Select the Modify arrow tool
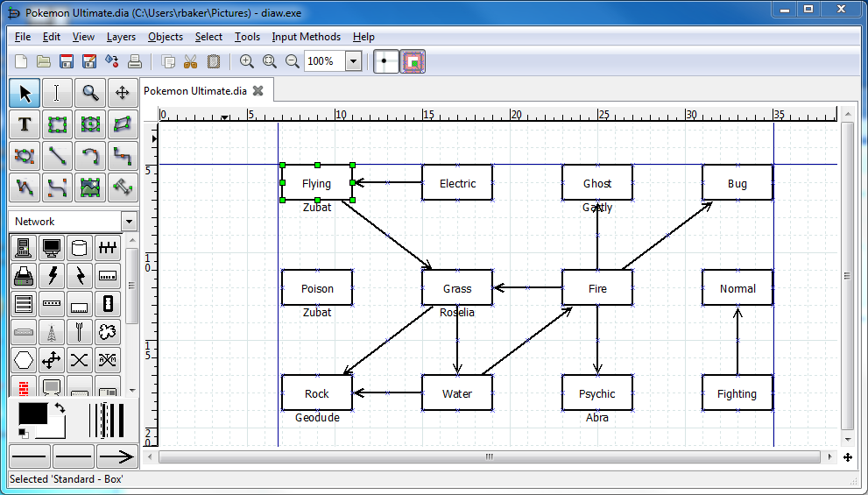Screen dimensions: 868x495 click(25, 93)
